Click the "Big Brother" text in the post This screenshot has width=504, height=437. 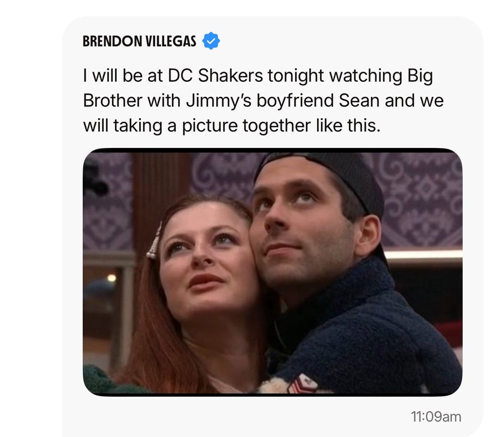coord(258,88)
